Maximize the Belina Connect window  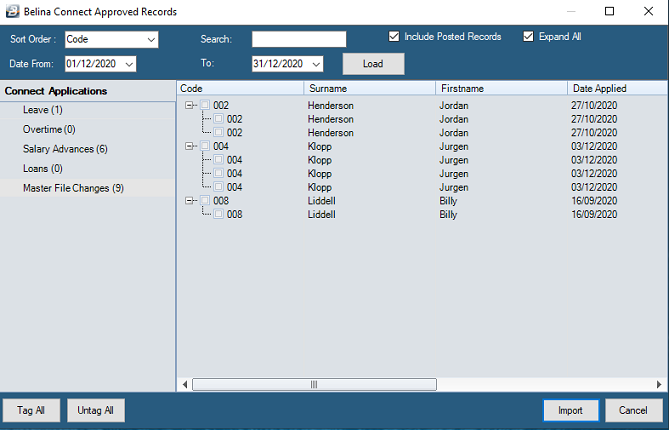[610, 12]
